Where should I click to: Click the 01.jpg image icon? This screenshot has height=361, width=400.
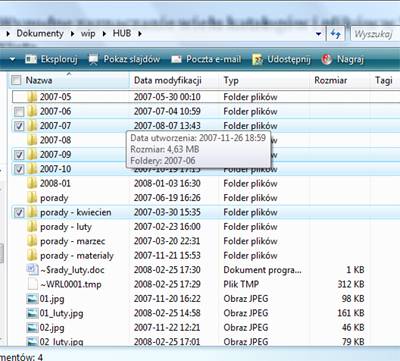(x=32, y=298)
